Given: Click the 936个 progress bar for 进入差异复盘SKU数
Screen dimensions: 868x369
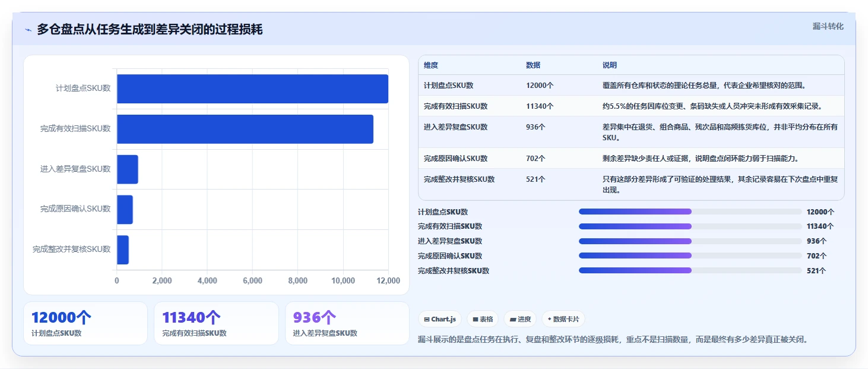Looking at the screenshot, I should (690, 241).
